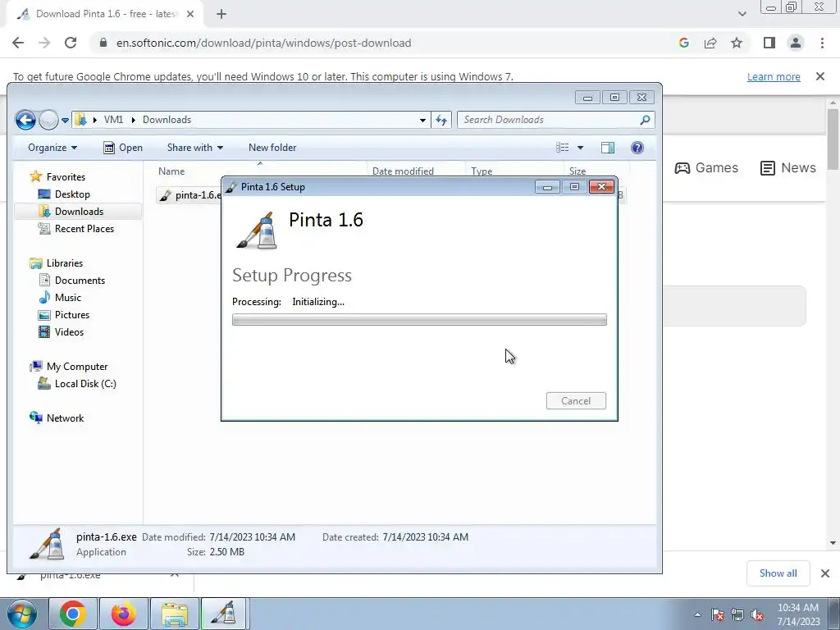Select Network in the navigation pane
This screenshot has width=840, height=630.
(65, 418)
